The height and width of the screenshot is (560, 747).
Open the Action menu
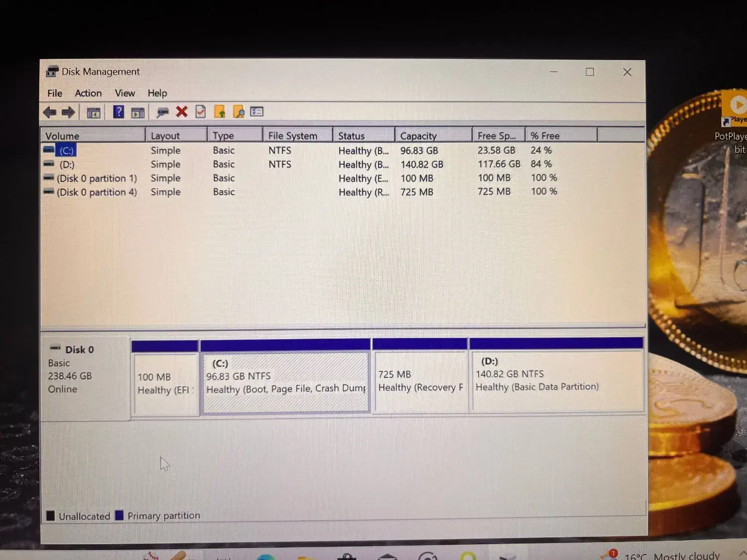click(x=88, y=93)
